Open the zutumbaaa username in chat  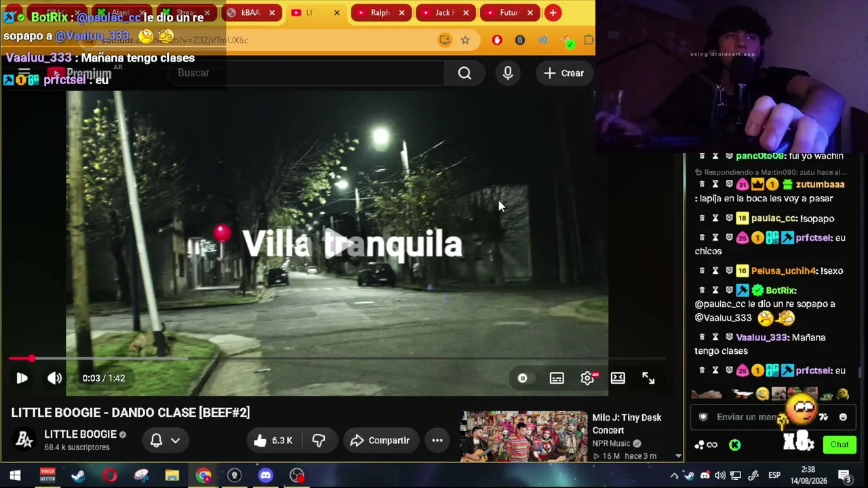(x=820, y=184)
